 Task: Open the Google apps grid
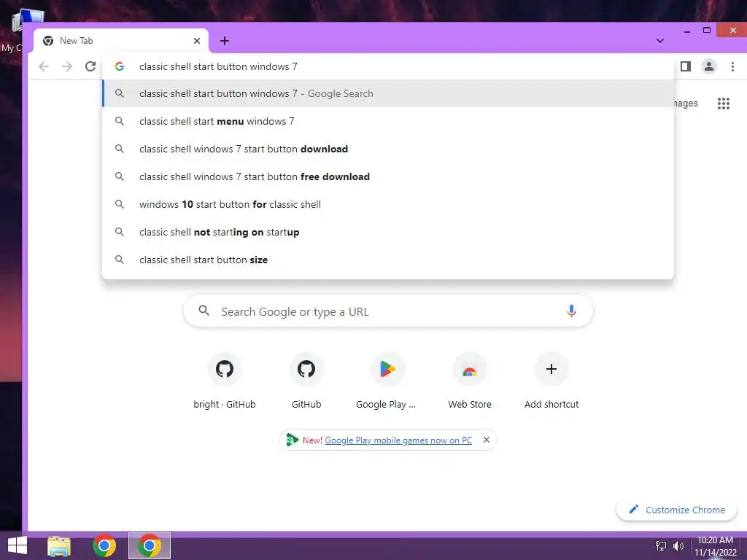click(723, 104)
